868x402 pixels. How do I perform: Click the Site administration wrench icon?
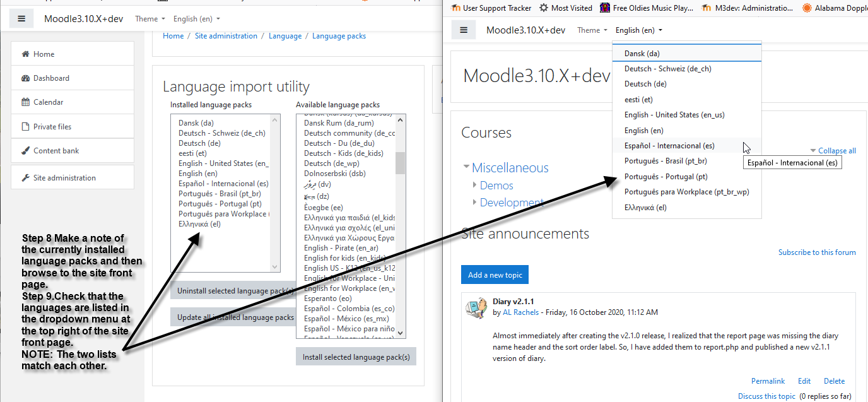tap(26, 178)
